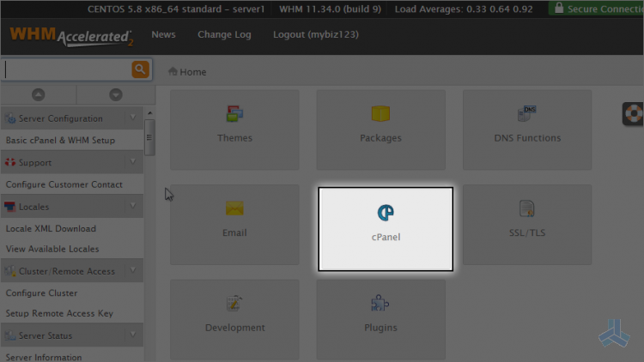Open Server Information link
Viewport: 644px width, 362px height.
click(x=44, y=357)
